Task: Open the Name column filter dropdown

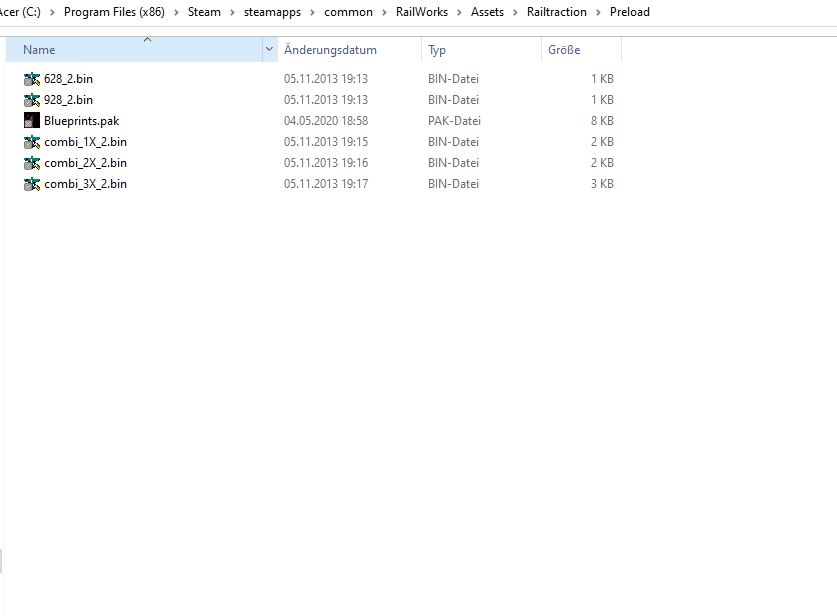Action: 270,50
